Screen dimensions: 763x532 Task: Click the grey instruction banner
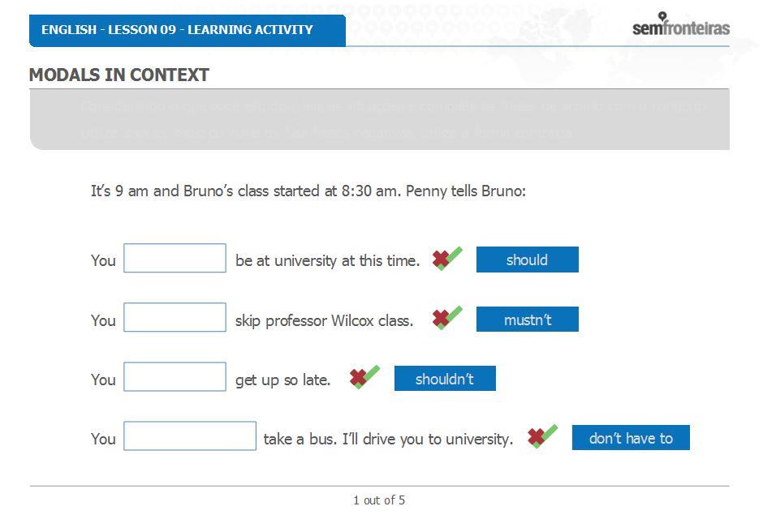(380, 119)
